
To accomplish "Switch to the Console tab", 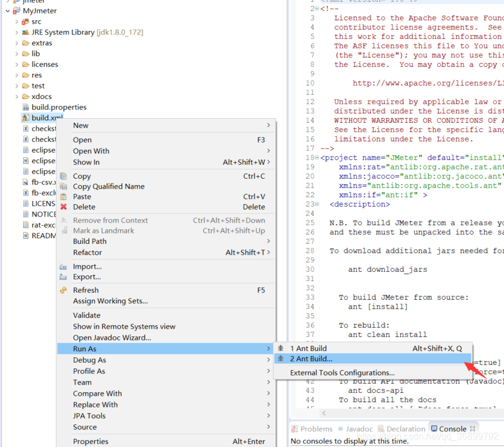I will tap(453, 429).
